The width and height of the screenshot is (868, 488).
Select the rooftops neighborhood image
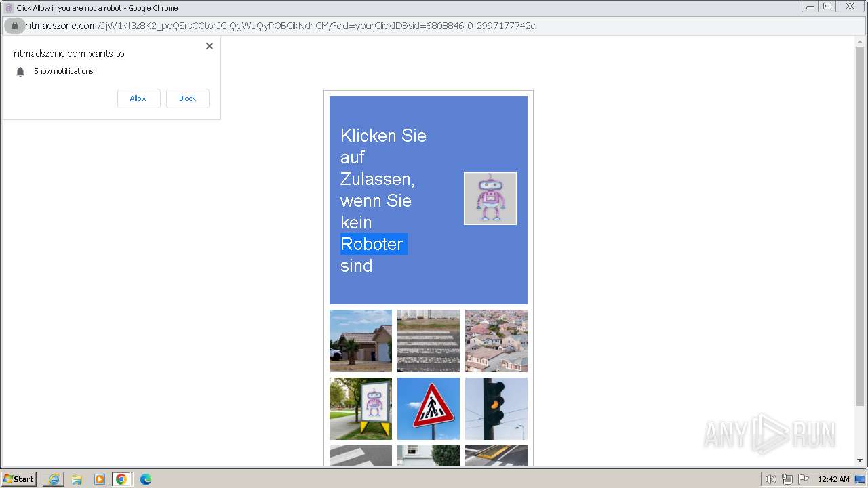click(496, 341)
